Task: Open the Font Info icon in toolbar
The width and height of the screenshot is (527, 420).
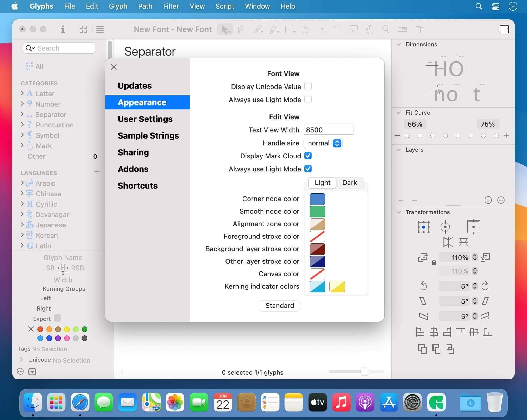Action: 62,29
